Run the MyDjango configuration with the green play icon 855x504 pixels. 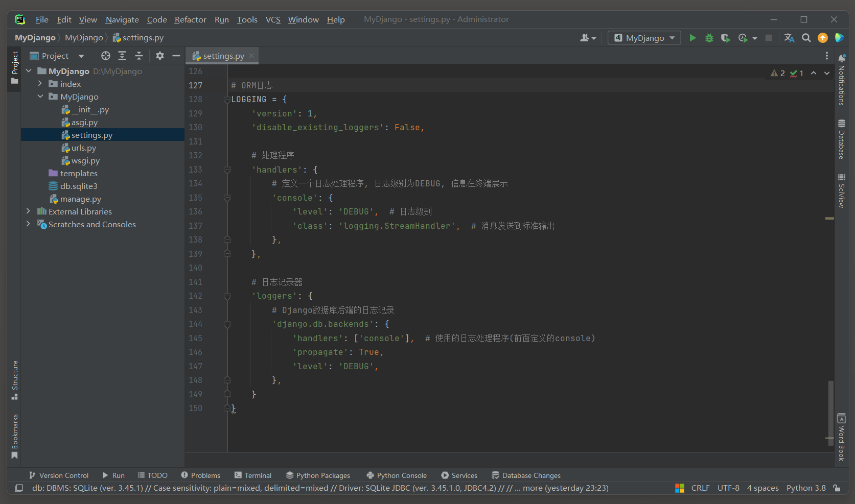coord(692,38)
